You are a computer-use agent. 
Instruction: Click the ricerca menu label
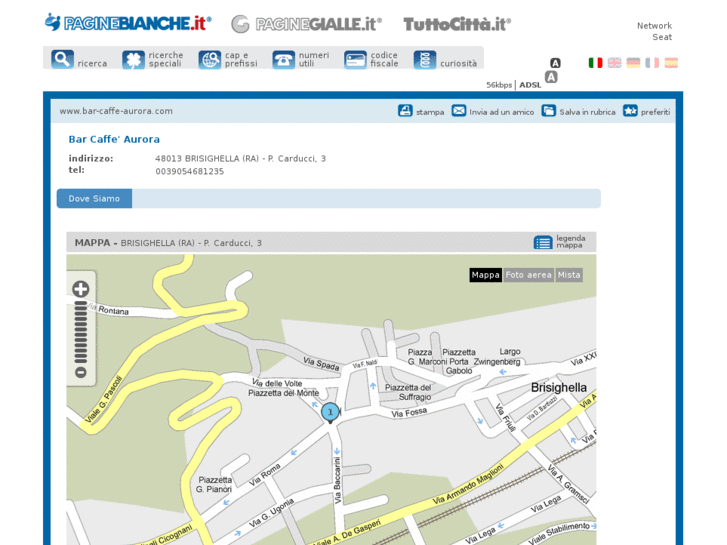(x=92, y=64)
